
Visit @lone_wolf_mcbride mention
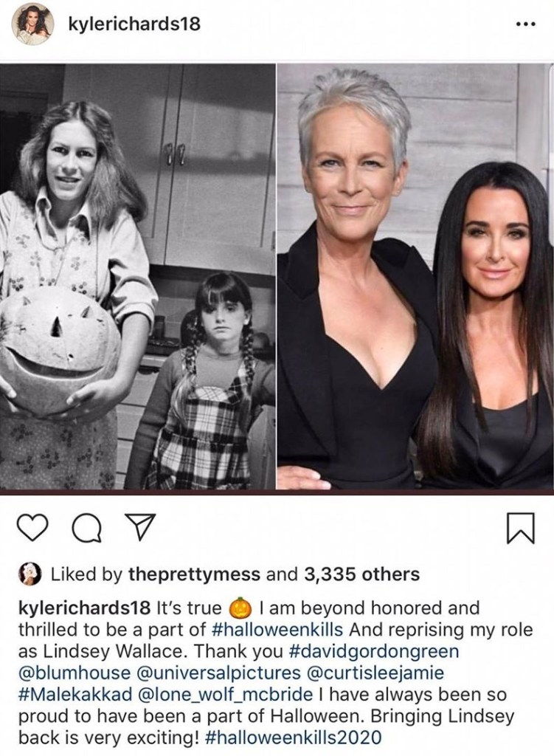tap(225, 694)
